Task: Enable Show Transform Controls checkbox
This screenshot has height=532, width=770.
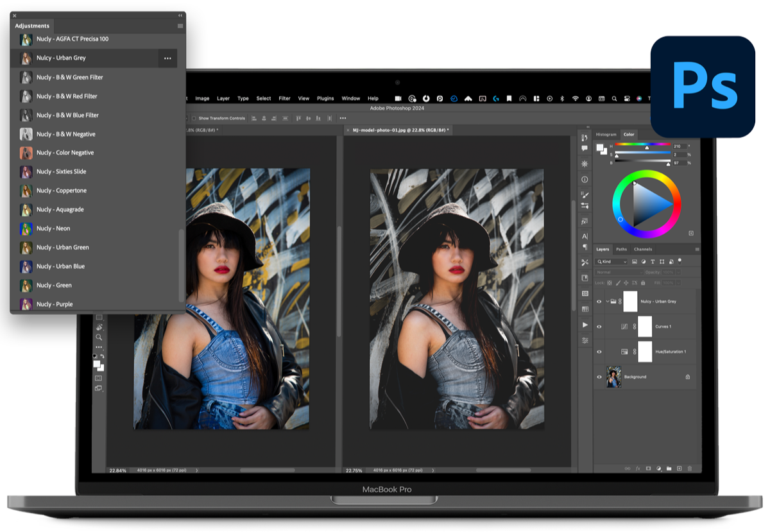Action: pyautogui.click(x=194, y=119)
